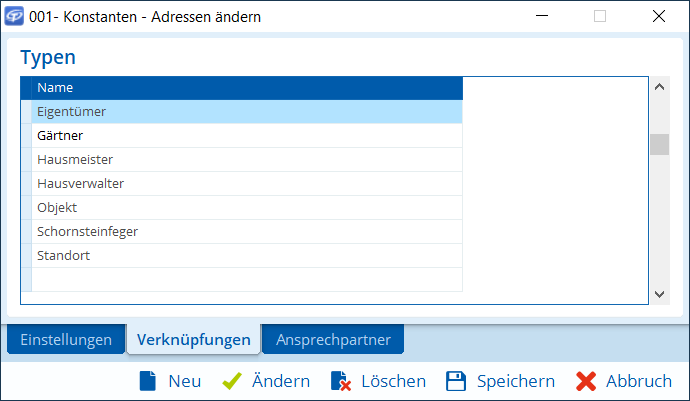Click the vertical scrollbar thumb
The height and width of the screenshot is (401, 690).
(659, 145)
